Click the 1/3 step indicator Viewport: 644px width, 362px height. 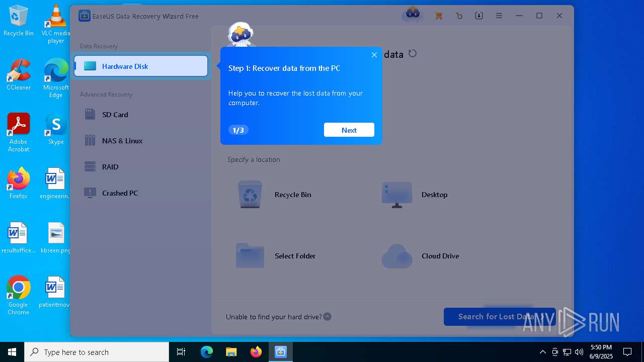tap(238, 130)
